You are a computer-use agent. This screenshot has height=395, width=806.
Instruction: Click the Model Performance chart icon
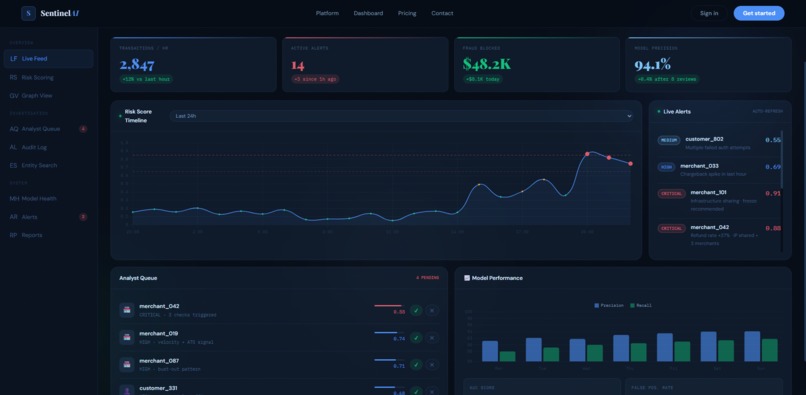click(467, 278)
